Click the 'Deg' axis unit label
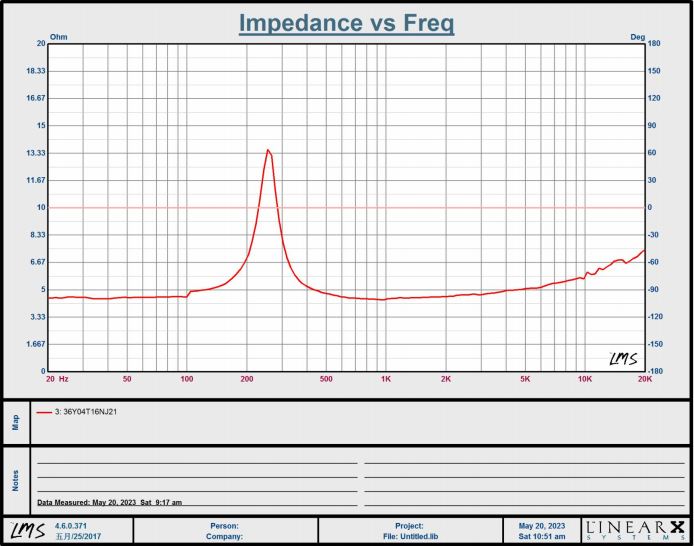The height and width of the screenshot is (546, 694). click(637, 37)
